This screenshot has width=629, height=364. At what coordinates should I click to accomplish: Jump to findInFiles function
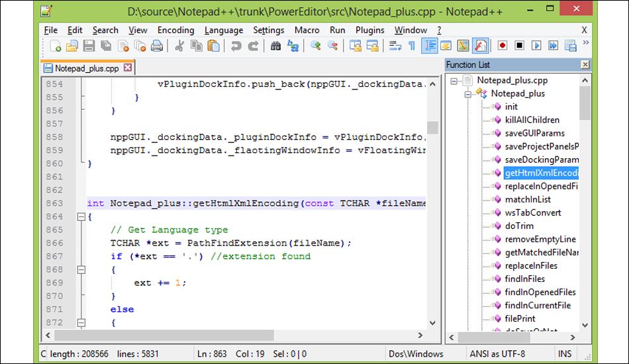click(x=524, y=279)
